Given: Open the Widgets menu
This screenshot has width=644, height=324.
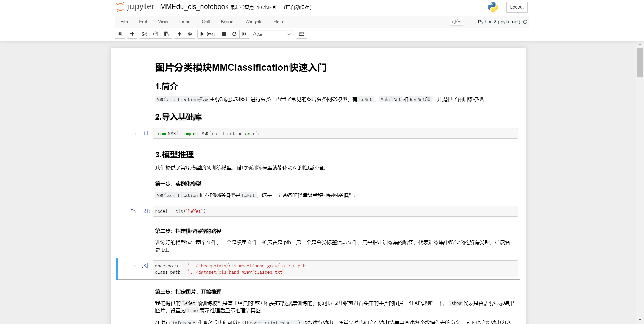Looking at the screenshot, I should coord(254,22).
